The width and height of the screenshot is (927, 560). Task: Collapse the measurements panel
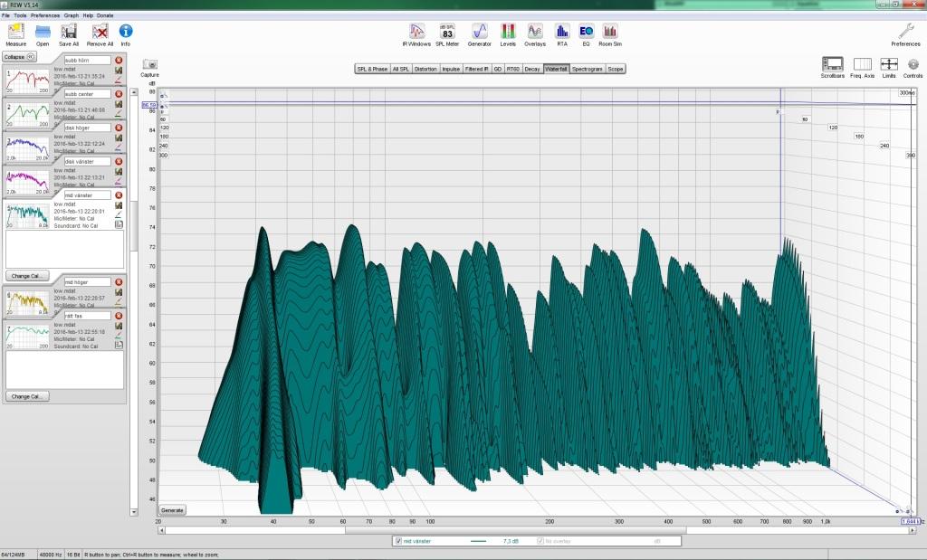[20, 57]
